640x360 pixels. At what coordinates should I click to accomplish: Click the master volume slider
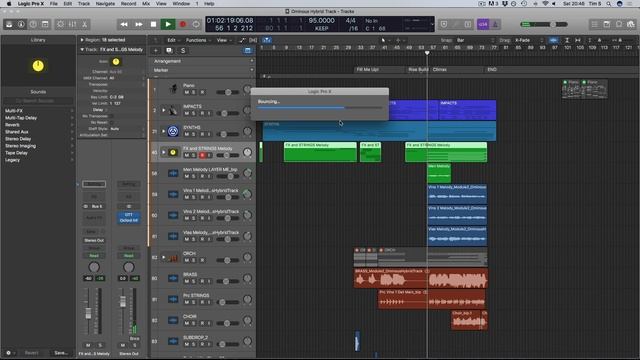pos(544,24)
